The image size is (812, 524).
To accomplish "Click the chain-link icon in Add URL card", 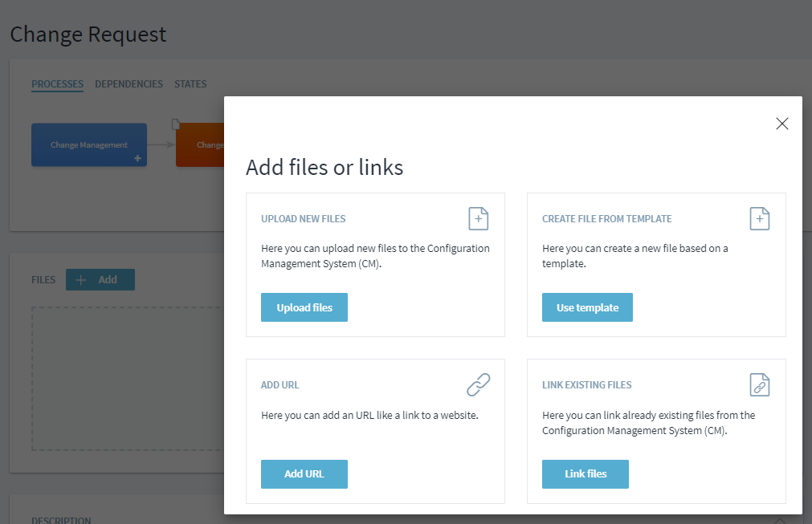I will [x=479, y=385].
